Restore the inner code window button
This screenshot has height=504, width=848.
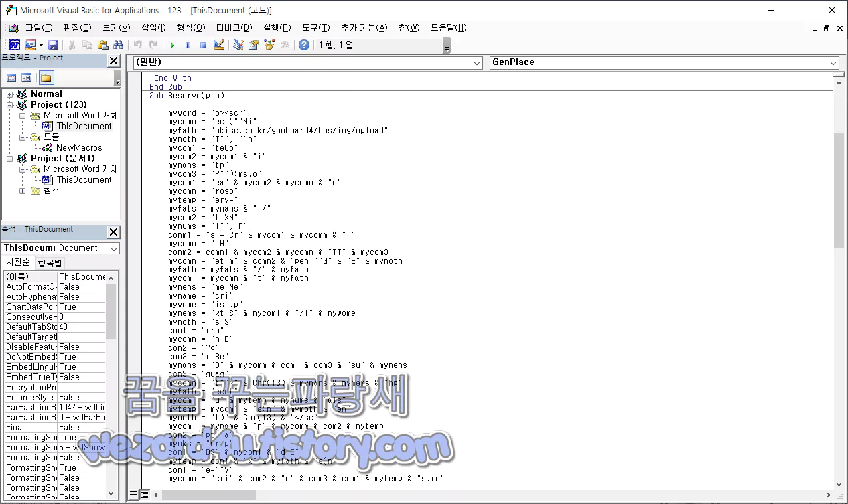827,28
